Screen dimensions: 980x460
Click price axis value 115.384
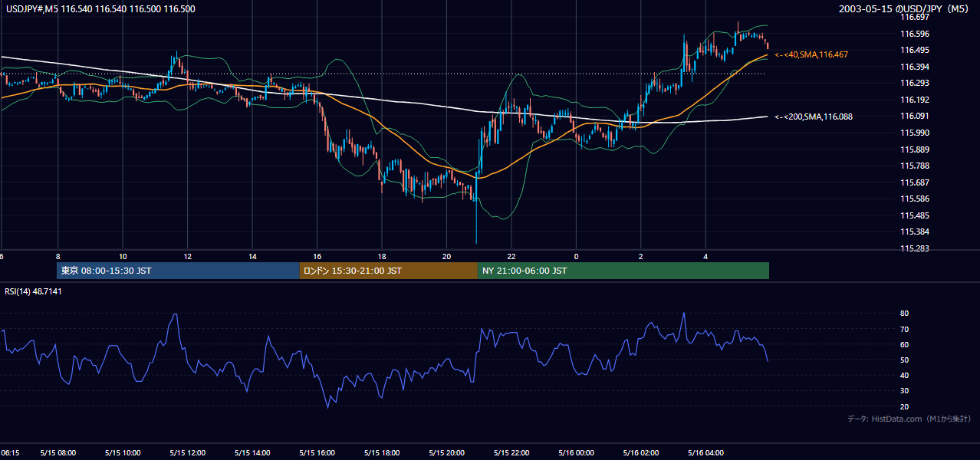click(914, 232)
